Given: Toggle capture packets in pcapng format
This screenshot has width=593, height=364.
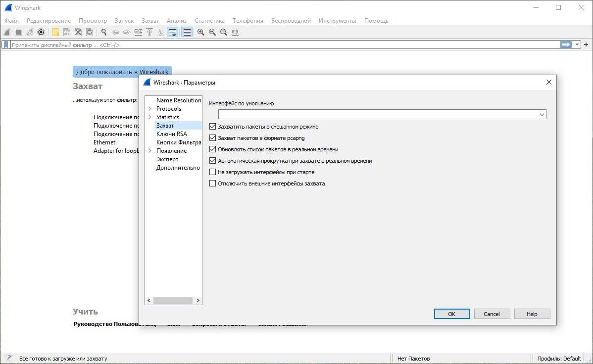Looking at the screenshot, I should pyautogui.click(x=212, y=138).
